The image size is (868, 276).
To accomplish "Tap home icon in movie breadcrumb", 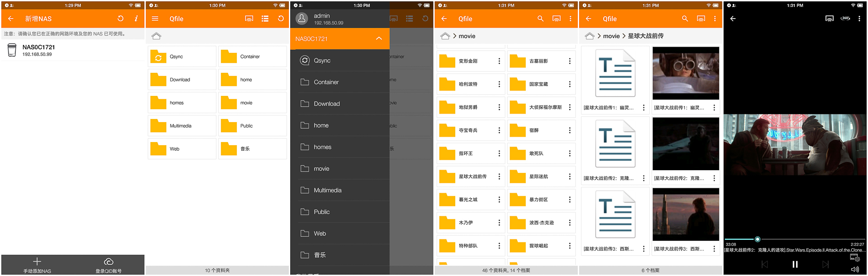I will [x=445, y=36].
